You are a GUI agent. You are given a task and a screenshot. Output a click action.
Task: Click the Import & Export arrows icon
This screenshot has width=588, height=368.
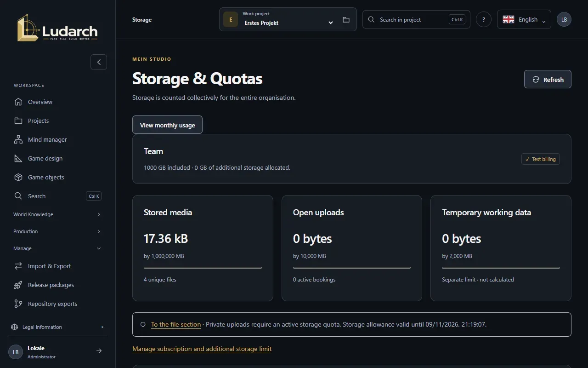[x=18, y=266]
